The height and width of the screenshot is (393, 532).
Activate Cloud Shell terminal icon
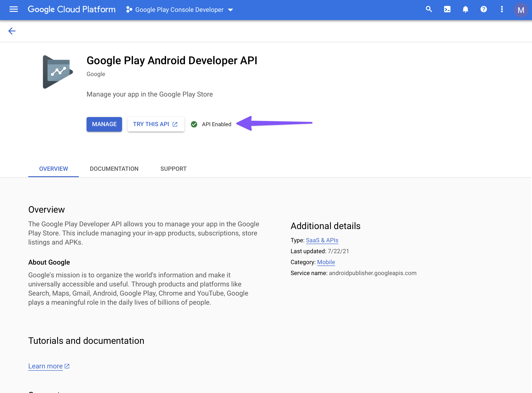coord(447,10)
